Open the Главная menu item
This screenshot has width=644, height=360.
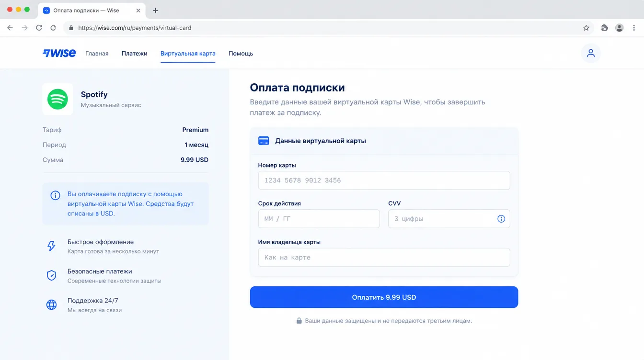pos(97,53)
